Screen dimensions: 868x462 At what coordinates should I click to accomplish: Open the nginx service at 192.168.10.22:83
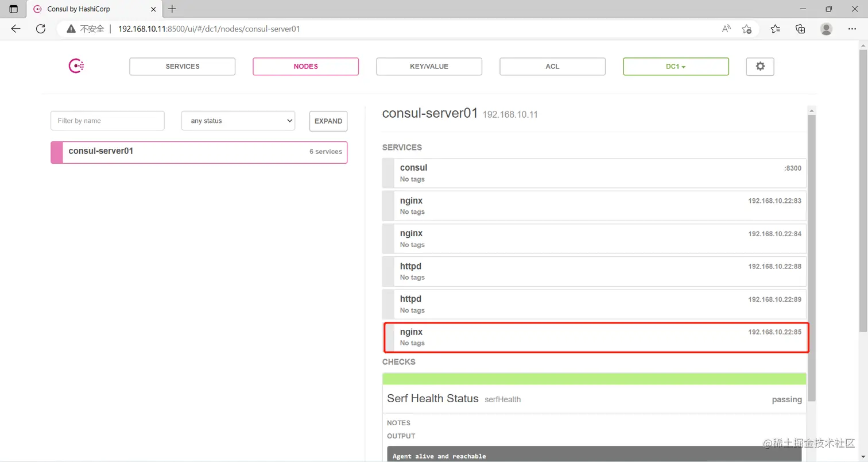tap(594, 206)
